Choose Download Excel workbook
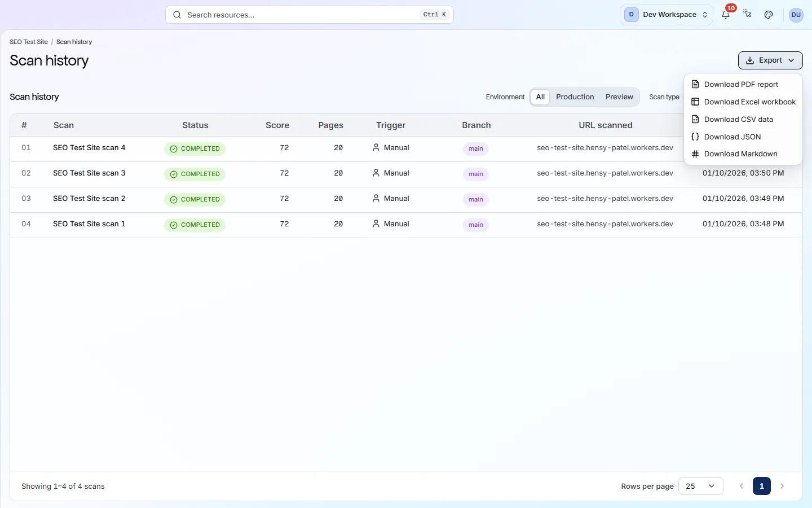 743,102
